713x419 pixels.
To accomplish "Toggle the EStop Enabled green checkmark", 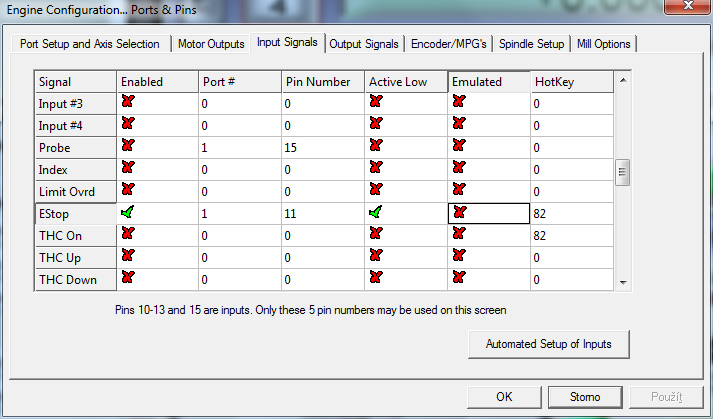I will coord(127,212).
